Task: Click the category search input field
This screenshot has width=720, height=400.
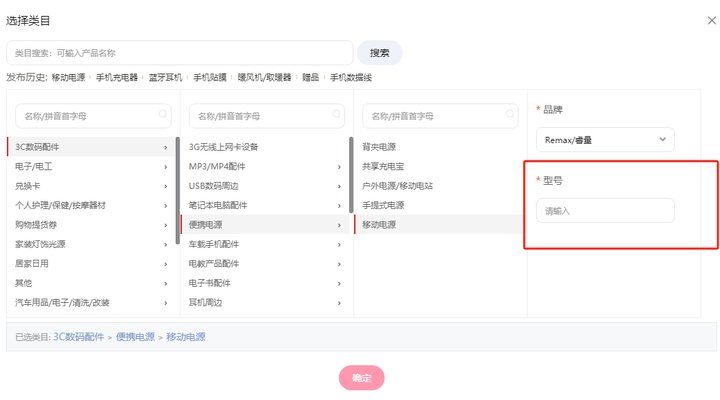Action: (180, 53)
